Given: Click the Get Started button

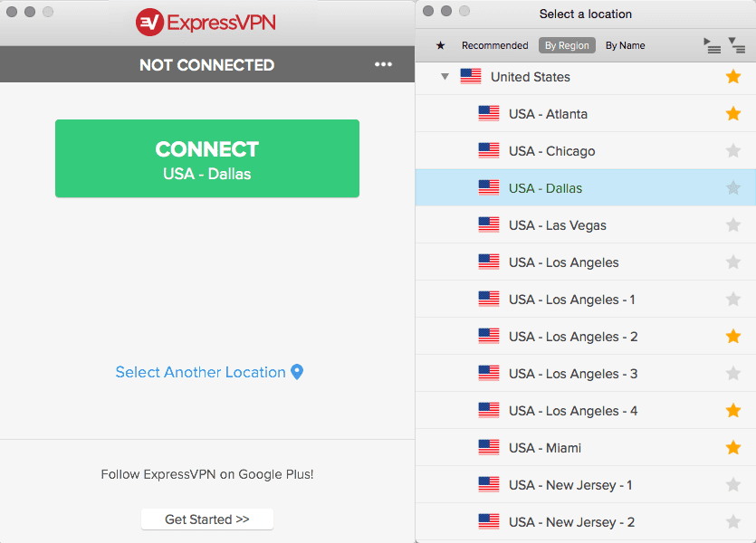Looking at the screenshot, I should 206,519.
